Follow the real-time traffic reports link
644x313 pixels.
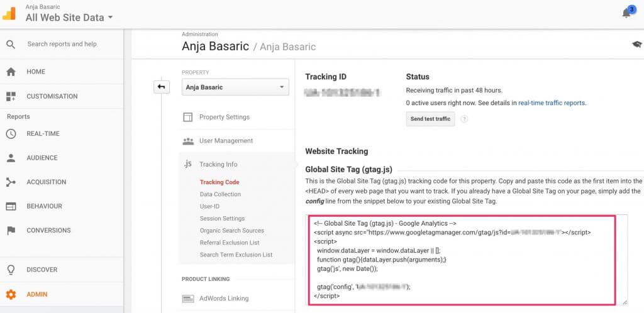click(x=552, y=103)
